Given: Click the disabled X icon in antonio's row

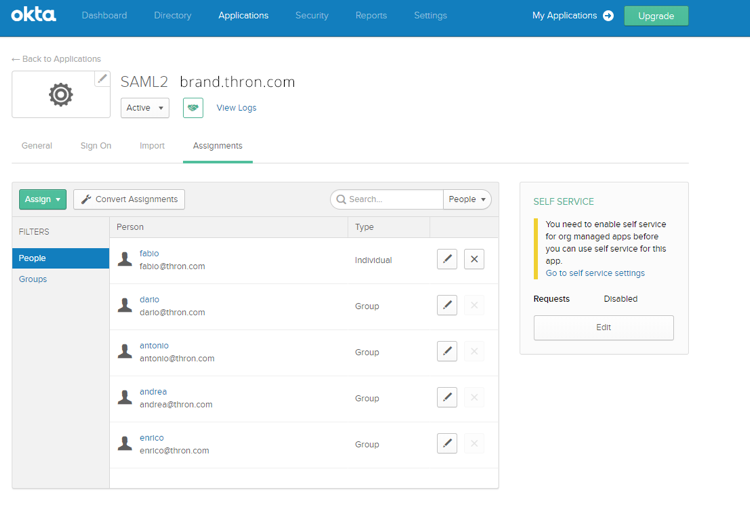Looking at the screenshot, I should pos(474,351).
